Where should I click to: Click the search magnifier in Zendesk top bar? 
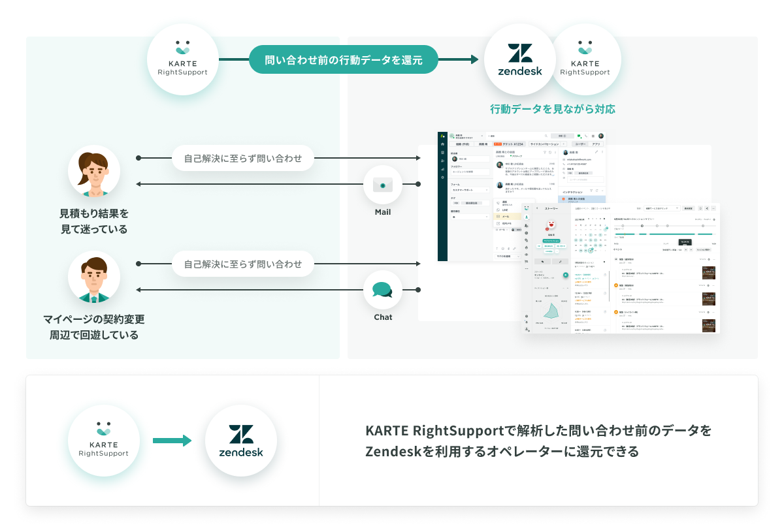click(546, 136)
